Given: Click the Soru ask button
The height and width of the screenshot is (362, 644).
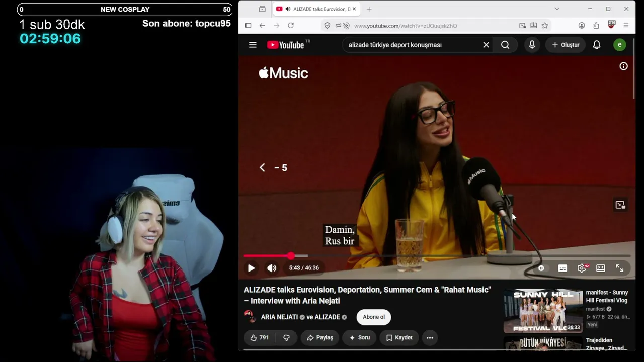Looking at the screenshot, I should [359, 338].
